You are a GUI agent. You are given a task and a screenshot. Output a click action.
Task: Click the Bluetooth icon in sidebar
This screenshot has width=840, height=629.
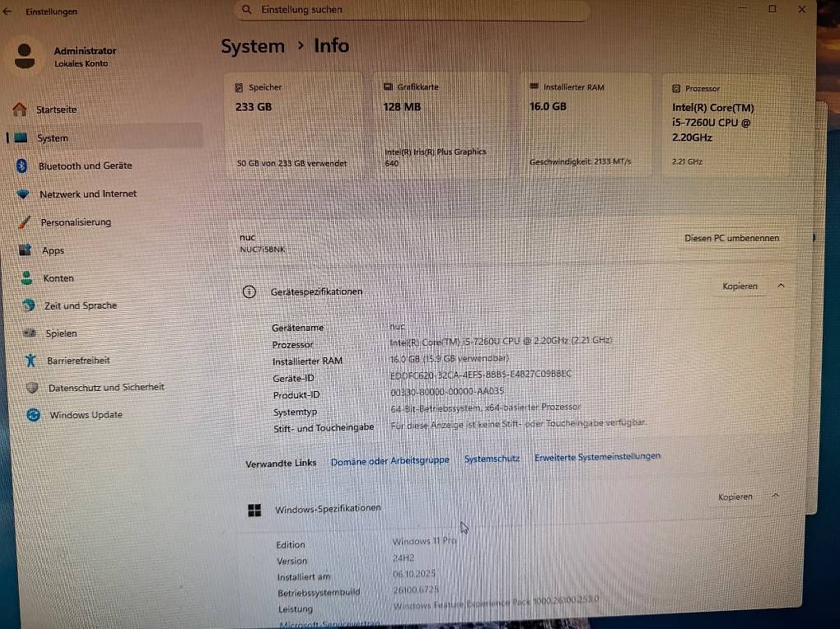[x=22, y=165]
